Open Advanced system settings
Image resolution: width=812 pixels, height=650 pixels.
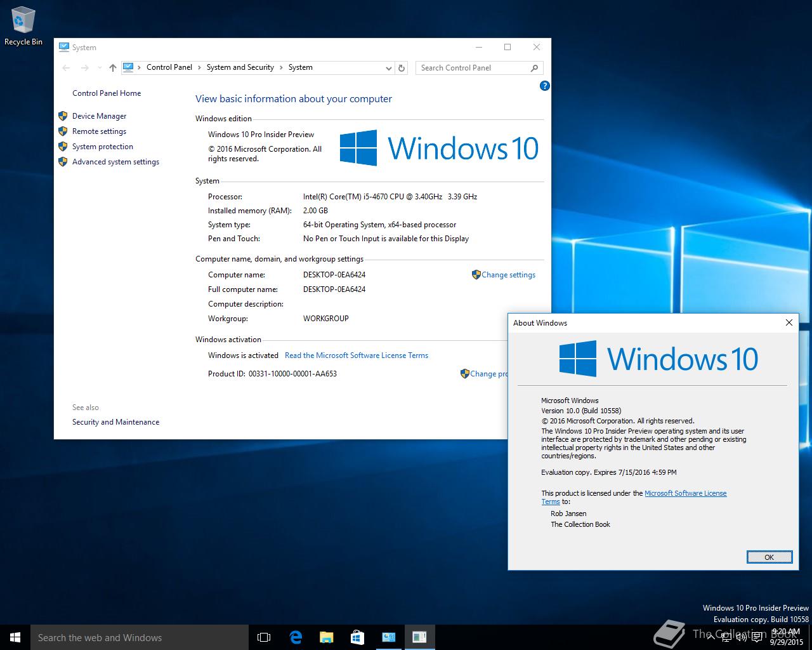(115, 162)
